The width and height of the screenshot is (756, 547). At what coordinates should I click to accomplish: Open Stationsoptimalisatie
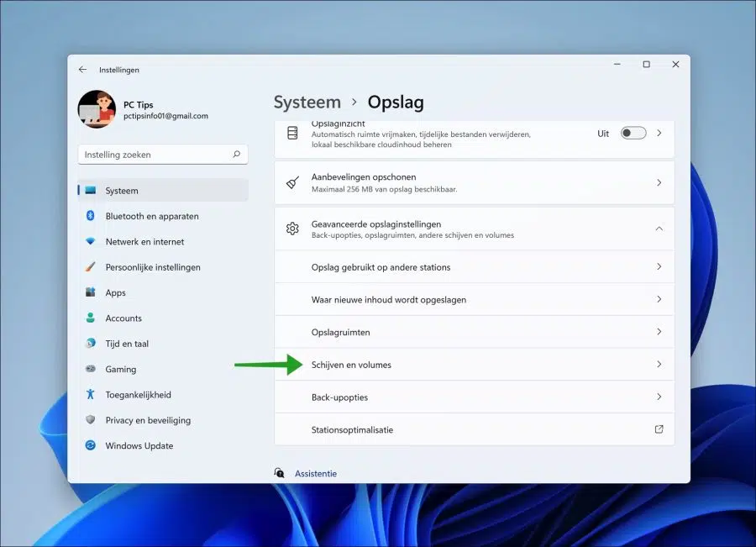point(475,429)
